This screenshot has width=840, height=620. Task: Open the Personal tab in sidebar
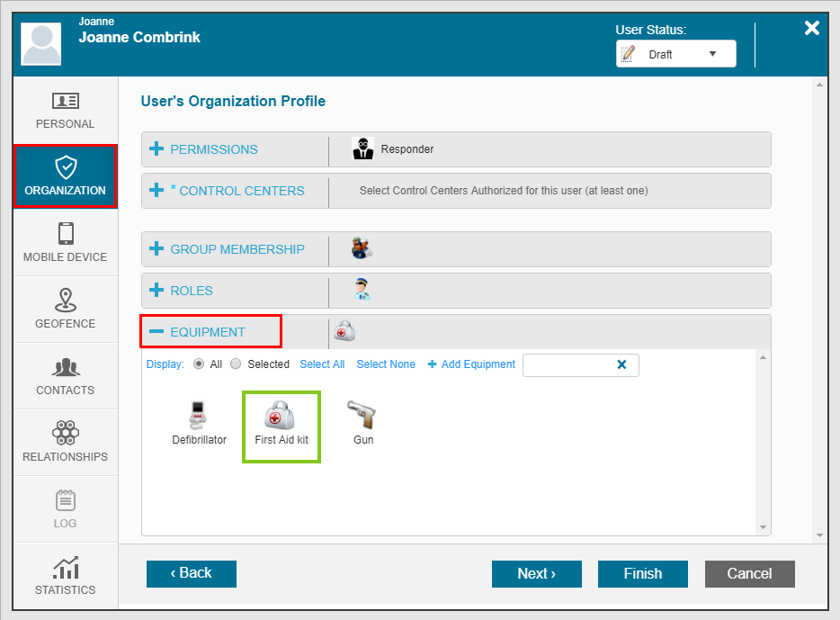tap(65, 111)
